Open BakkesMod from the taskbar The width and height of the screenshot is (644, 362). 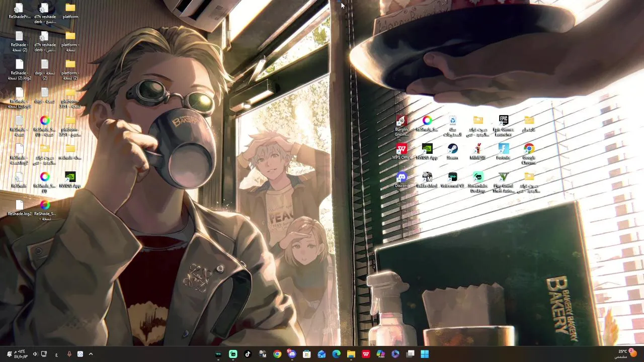263,354
